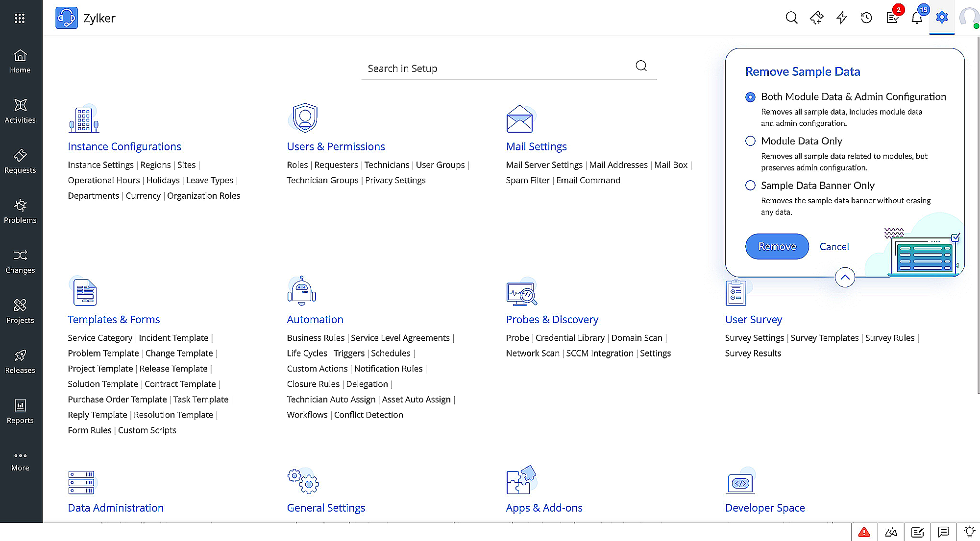
Task: Click the Probes & Discovery monitor icon
Action: 521,292
